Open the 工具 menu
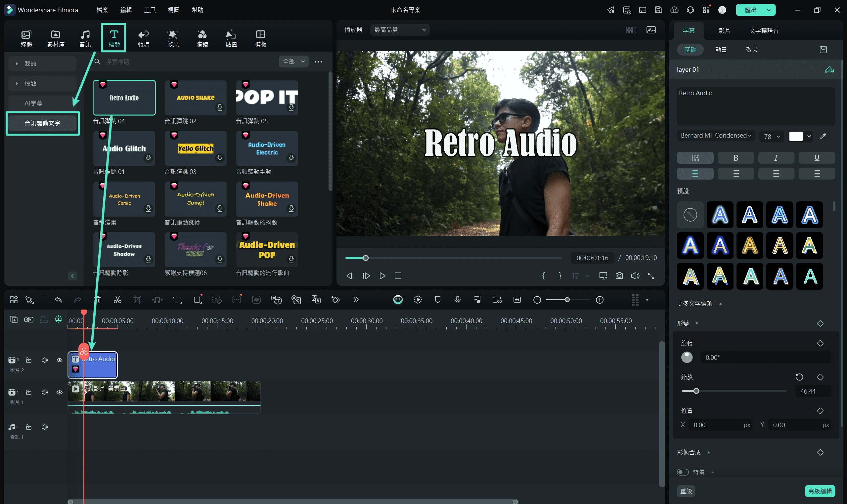 click(150, 10)
